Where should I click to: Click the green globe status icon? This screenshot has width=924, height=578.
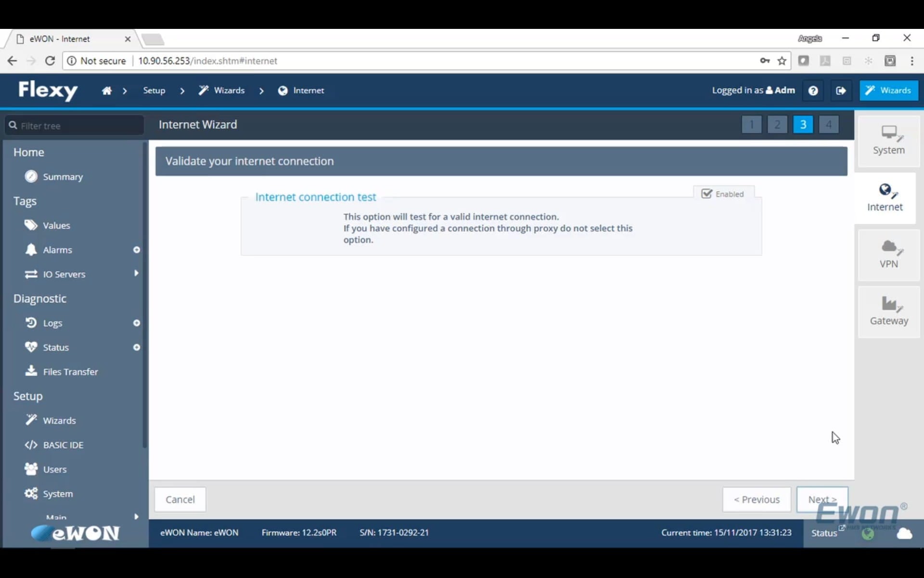[x=868, y=534]
